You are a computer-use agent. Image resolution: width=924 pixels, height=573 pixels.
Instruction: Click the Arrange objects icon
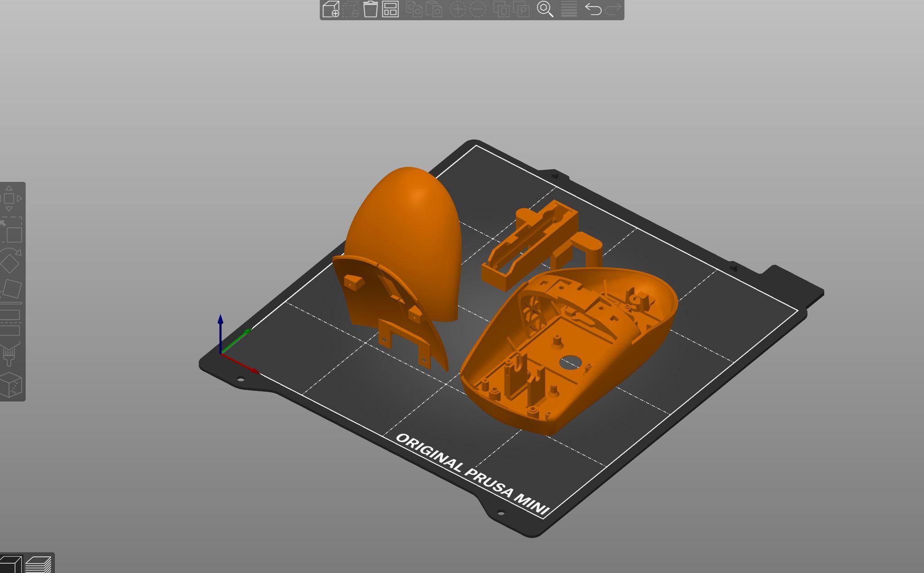pyautogui.click(x=390, y=9)
